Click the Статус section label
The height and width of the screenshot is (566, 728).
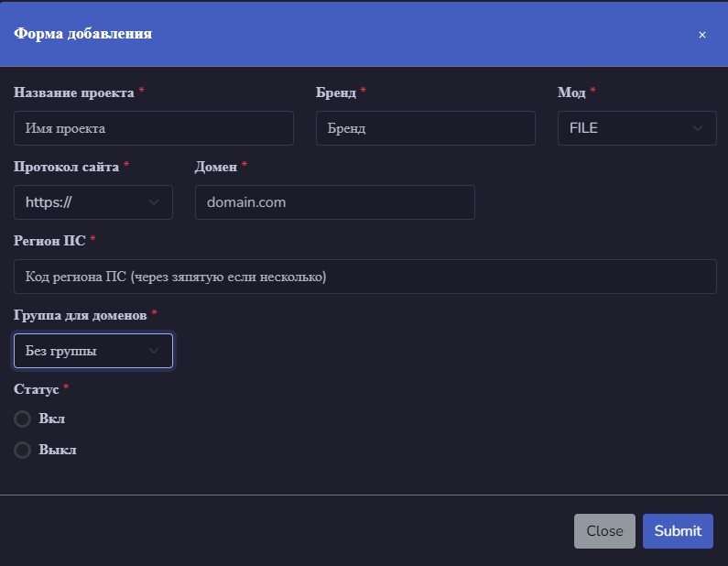pyautogui.click(x=37, y=389)
